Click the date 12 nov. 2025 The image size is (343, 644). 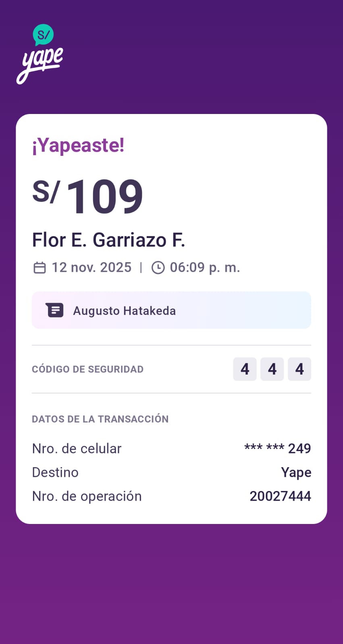click(91, 267)
